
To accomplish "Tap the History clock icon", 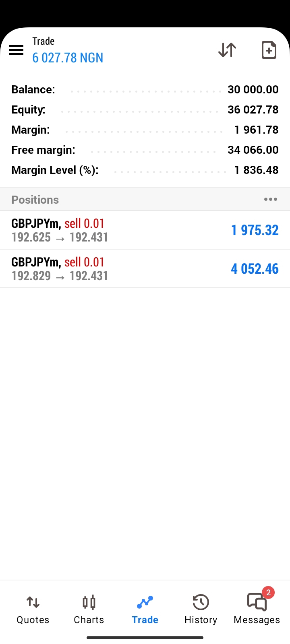I will click(201, 602).
